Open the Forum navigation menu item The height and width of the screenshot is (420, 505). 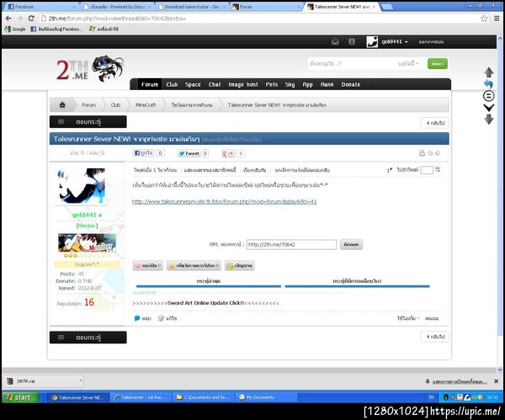(150, 84)
